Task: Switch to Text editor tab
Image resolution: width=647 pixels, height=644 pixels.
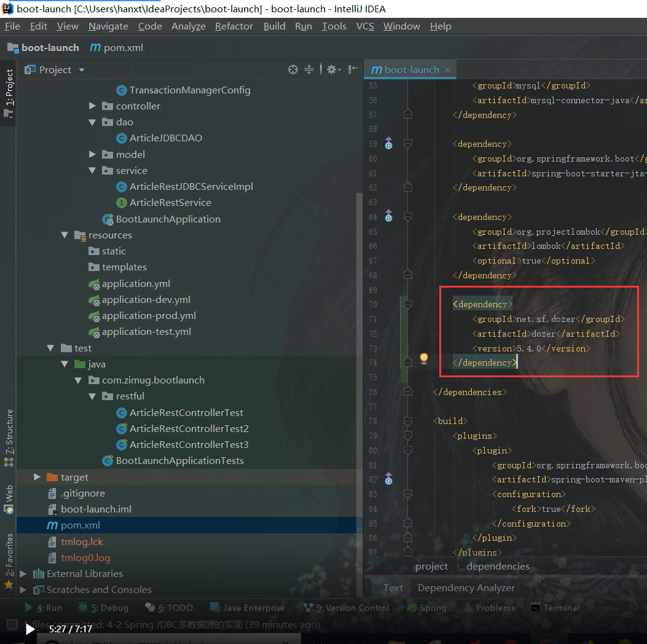Action: pyautogui.click(x=393, y=588)
